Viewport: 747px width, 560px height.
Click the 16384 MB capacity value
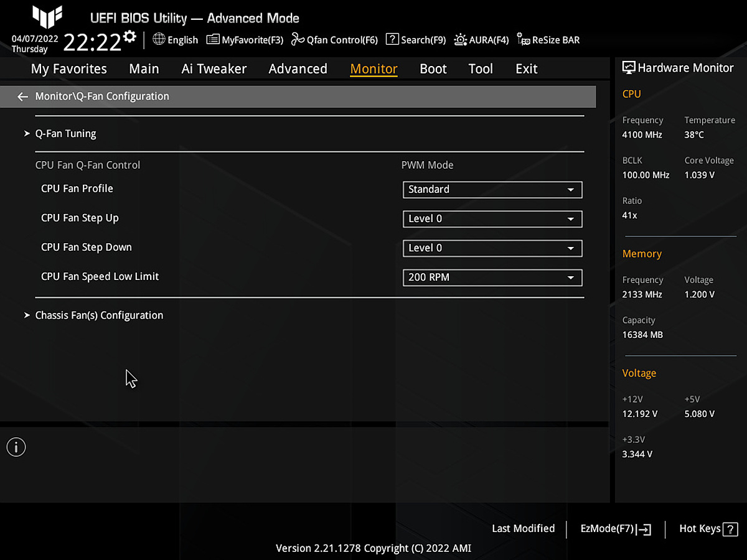coord(642,335)
